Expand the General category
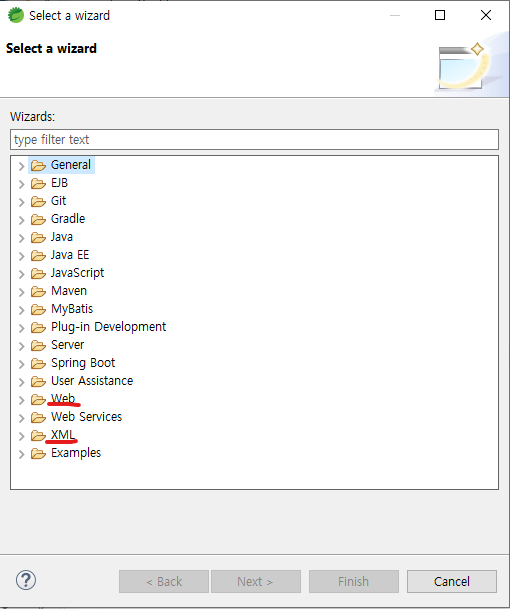This screenshot has width=510, height=609. pyautogui.click(x=21, y=166)
